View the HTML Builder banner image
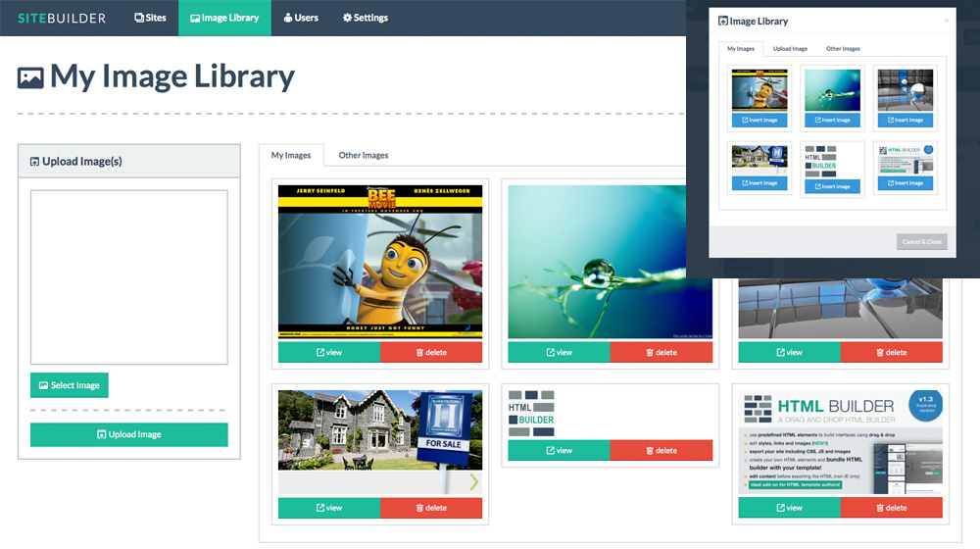The image size is (980, 549). 789,508
